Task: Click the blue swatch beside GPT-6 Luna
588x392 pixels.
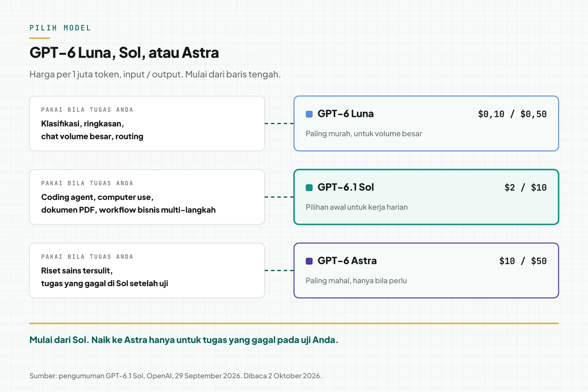Action: pos(309,114)
